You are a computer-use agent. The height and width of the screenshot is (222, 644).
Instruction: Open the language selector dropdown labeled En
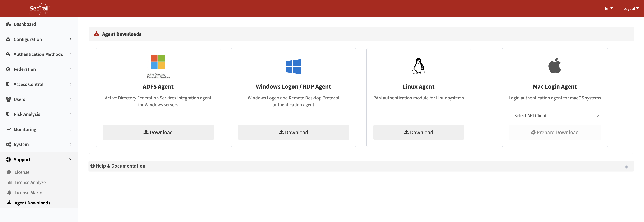(609, 8)
